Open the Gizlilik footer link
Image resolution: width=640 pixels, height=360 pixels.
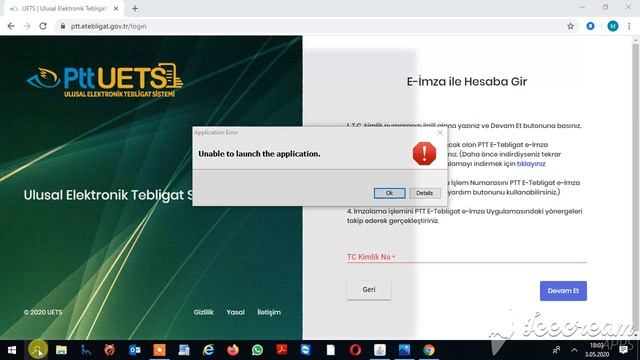pyautogui.click(x=204, y=312)
